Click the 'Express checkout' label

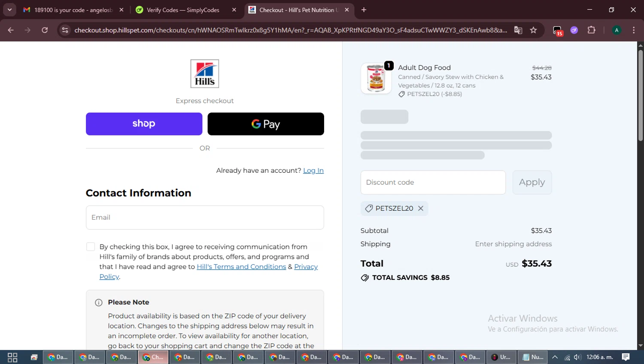click(x=205, y=101)
